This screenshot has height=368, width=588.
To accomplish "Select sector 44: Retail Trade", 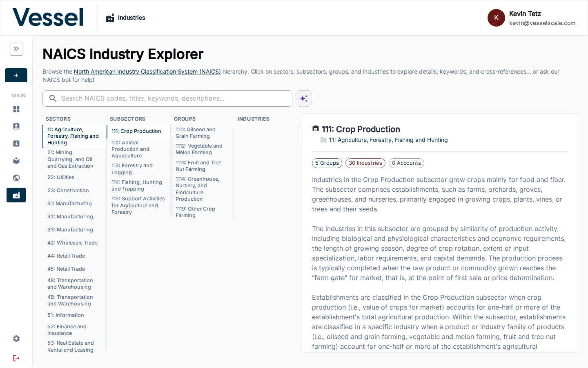I will [73, 256].
